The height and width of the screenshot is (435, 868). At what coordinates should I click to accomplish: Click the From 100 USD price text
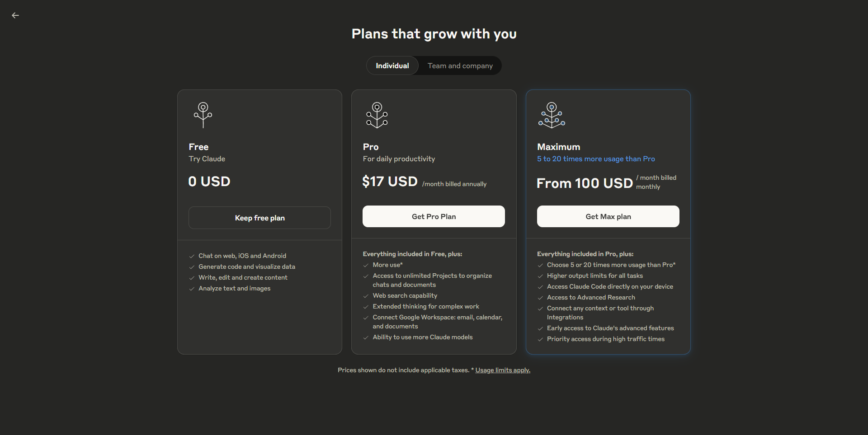[x=585, y=183]
